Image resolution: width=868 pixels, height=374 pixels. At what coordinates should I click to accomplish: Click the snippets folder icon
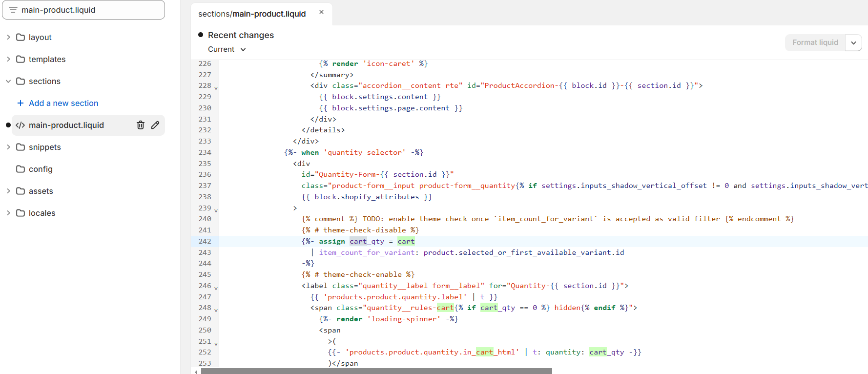click(x=21, y=147)
